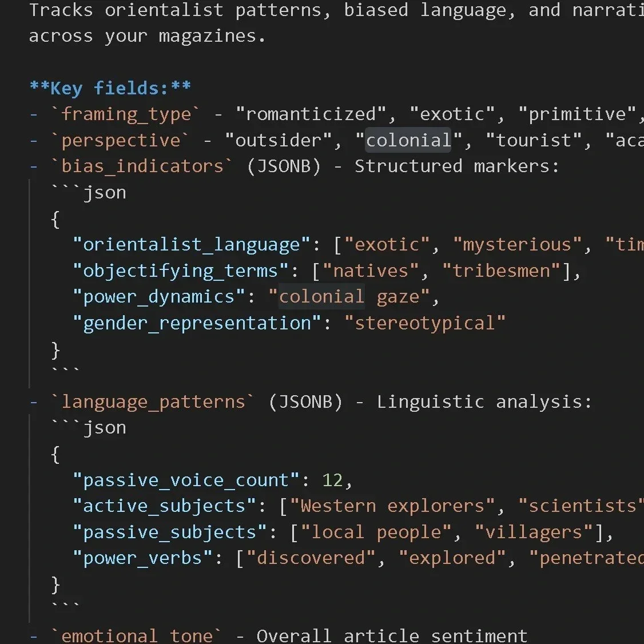Click "objectifying_terms" JSON key
644x644 pixels.
[x=181, y=271]
